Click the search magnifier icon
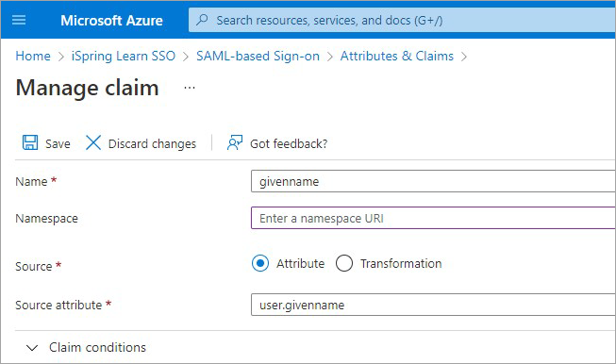Image resolution: width=616 pixels, height=364 pixels. click(x=202, y=20)
